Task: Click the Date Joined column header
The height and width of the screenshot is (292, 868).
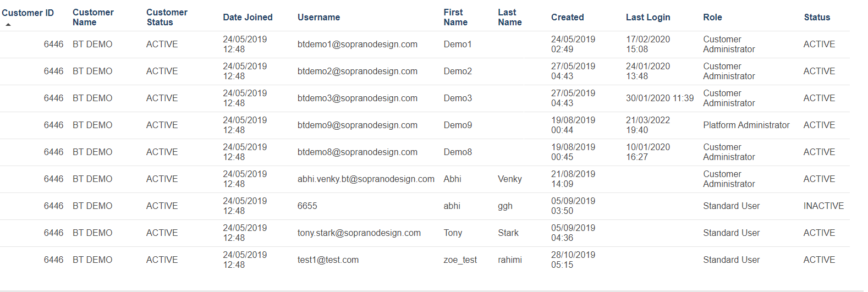Action: pyautogui.click(x=248, y=17)
